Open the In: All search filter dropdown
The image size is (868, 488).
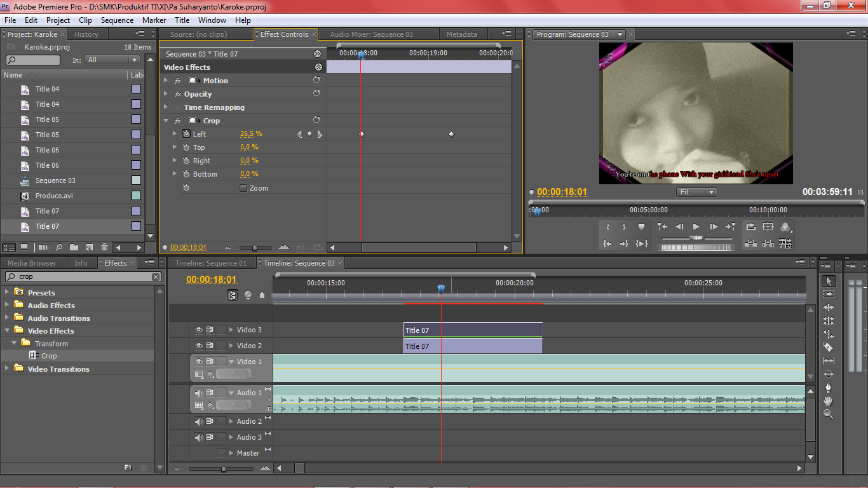tap(112, 60)
